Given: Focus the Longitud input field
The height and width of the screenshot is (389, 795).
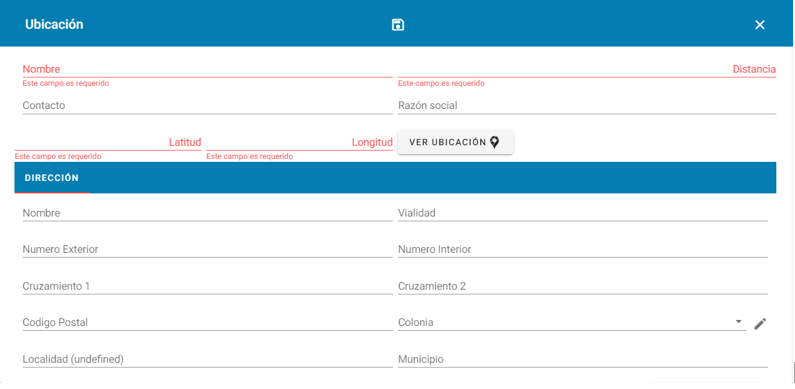Looking at the screenshot, I should click(x=299, y=142).
